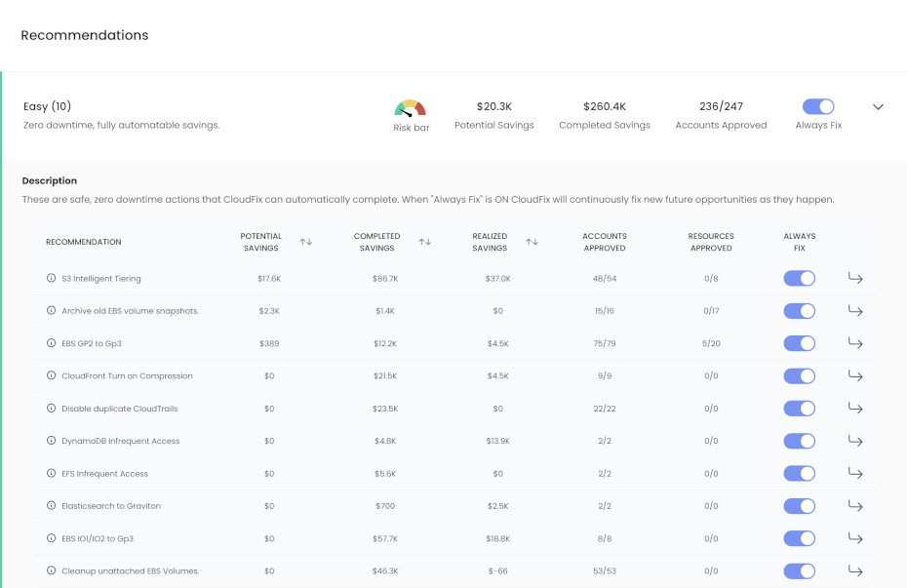This screenshot has width=907, height=588.
Task: Toggle the main Always Fix switch
Action: pyautogui.click(x=818, y=107)
